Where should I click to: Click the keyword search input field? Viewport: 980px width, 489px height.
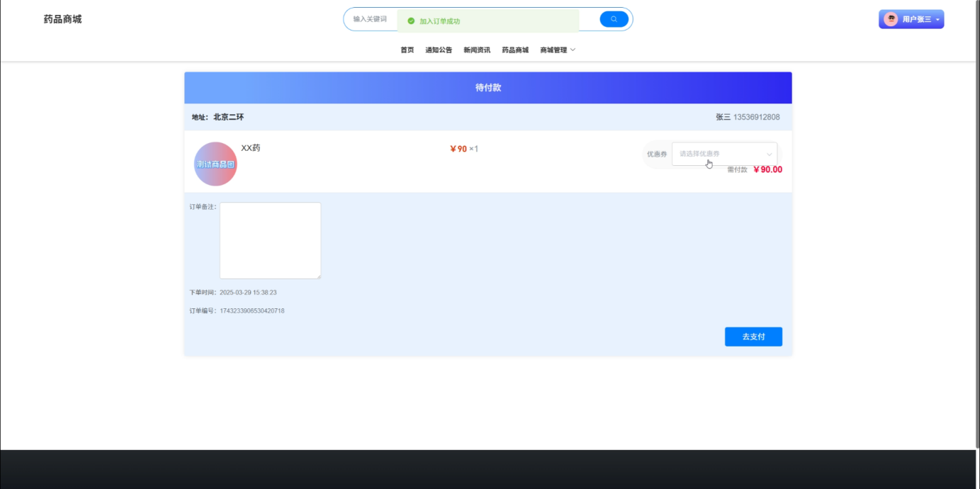click(x=373, y=19)
